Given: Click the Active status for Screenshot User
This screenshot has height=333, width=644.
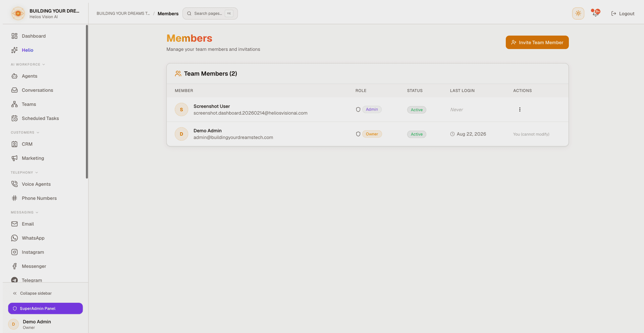Looking at the screenshot, I should pos(417,110).
